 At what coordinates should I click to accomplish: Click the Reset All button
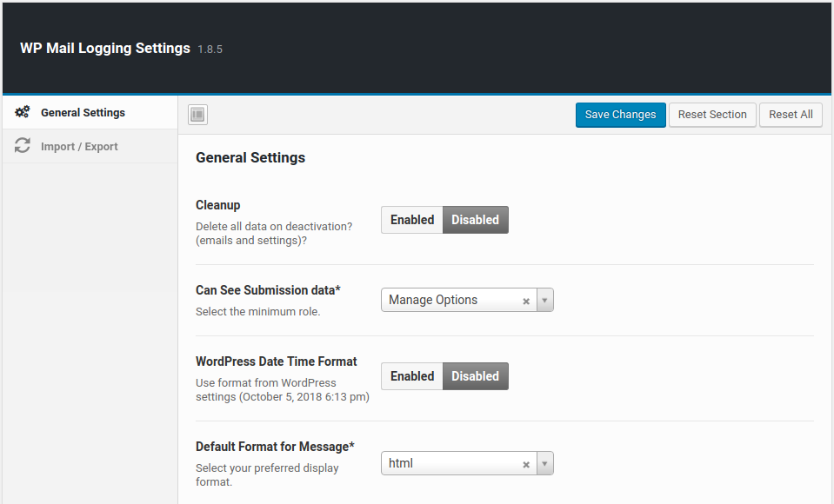click(x=791, y=115)
